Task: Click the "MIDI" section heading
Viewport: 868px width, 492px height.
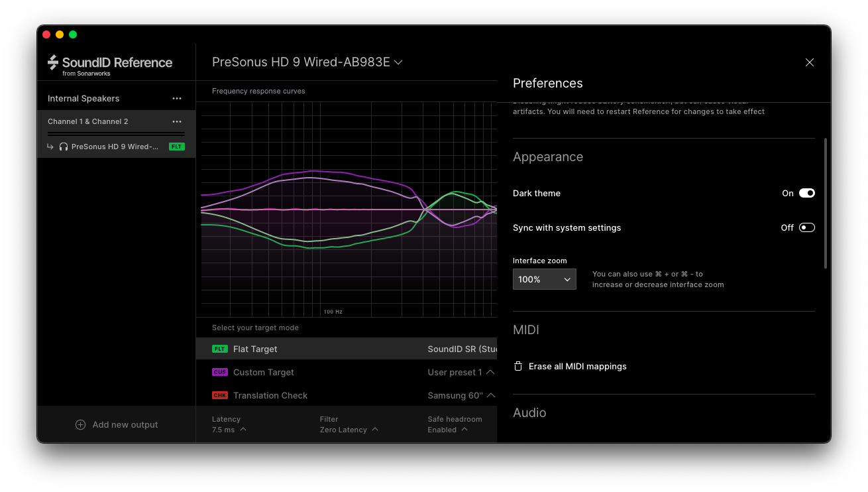Action: coord(526,330)
